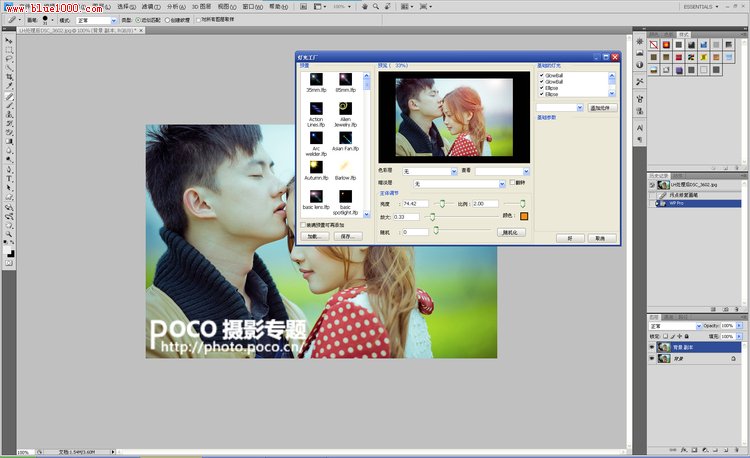The height and width of the screenshot is (458, 750).
Task: Click the Hand tool icon in top bar
Action: (x=365, y=7)
